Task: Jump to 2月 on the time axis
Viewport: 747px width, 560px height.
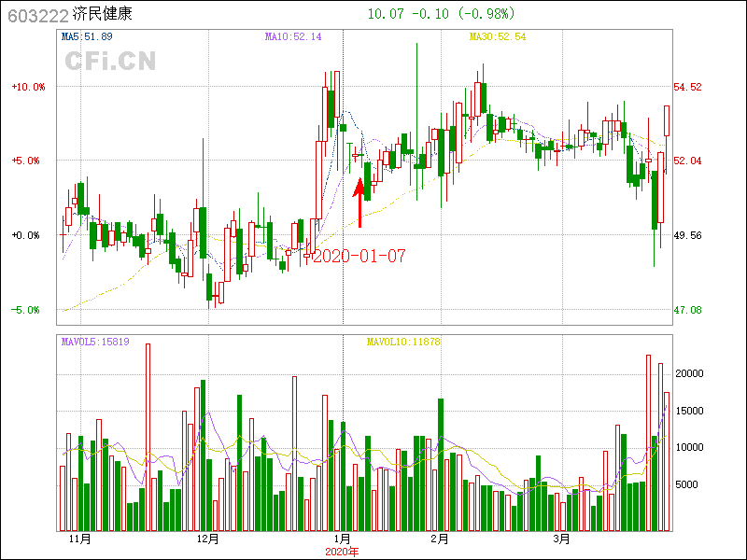Action: click(x=440, y=539)
